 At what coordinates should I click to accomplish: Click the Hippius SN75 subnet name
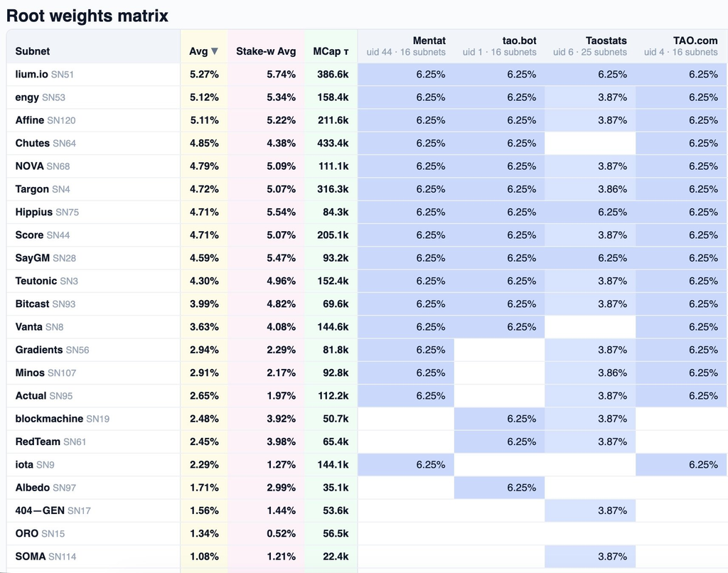(x=47, y=212)
